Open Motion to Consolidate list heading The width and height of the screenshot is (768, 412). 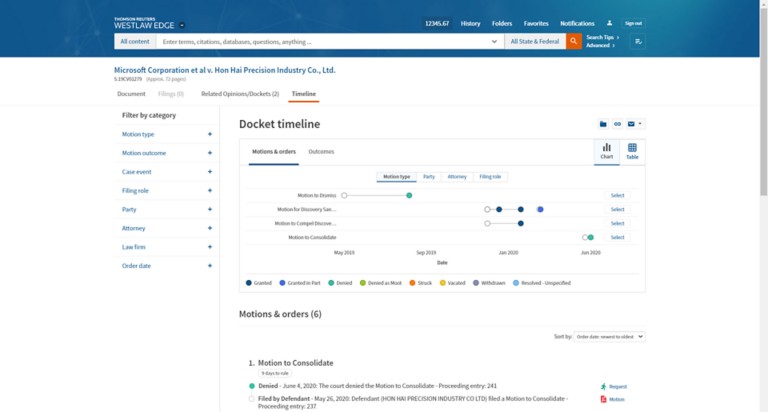click(295, 363)
